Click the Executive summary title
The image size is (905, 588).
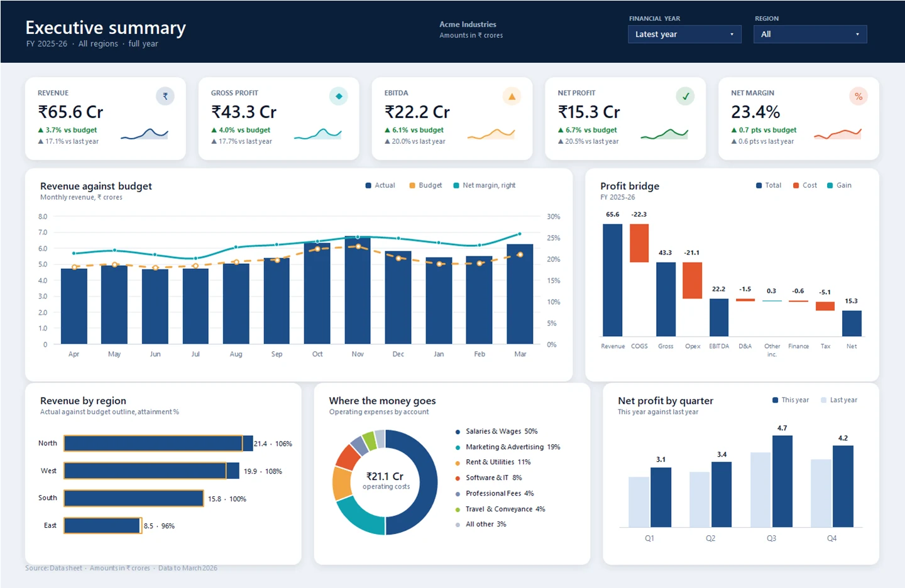click(x=106, y=28)
